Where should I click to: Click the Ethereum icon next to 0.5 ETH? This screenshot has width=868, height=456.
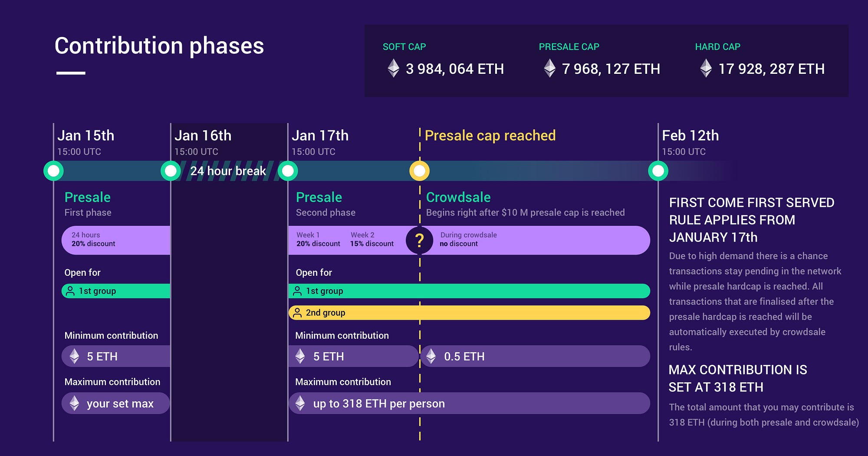(431, 356)
